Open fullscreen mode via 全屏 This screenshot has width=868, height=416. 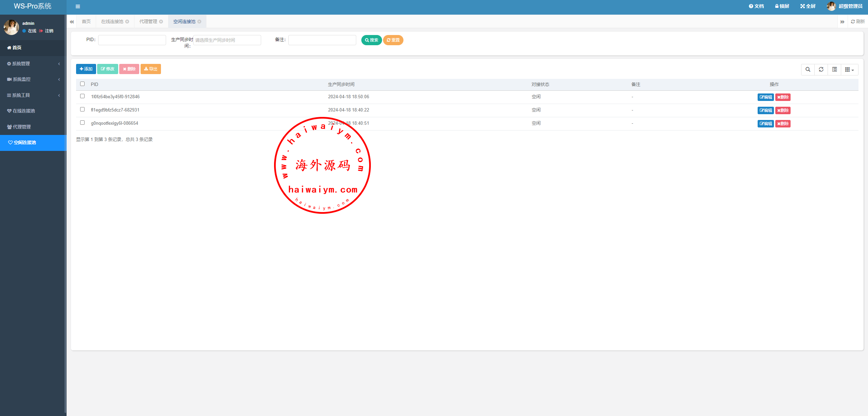point(808,6)
